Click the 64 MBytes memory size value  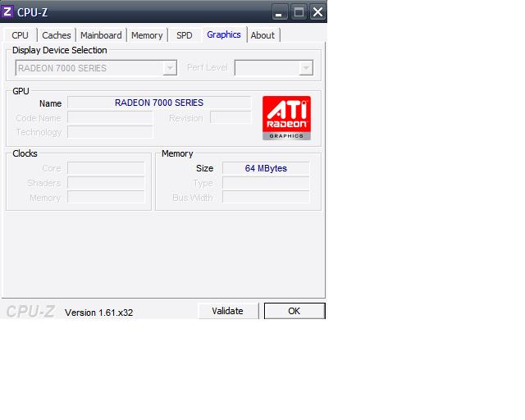click(x=266, y=168)
